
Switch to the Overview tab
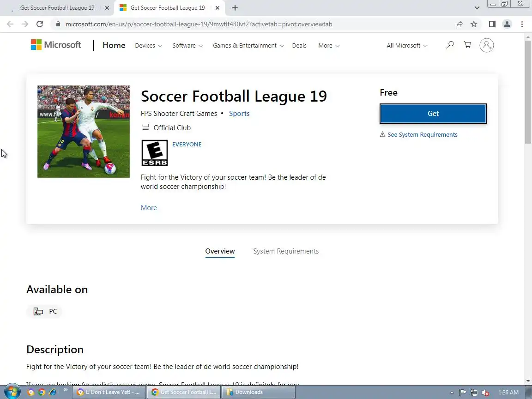[x=220, y=251]
